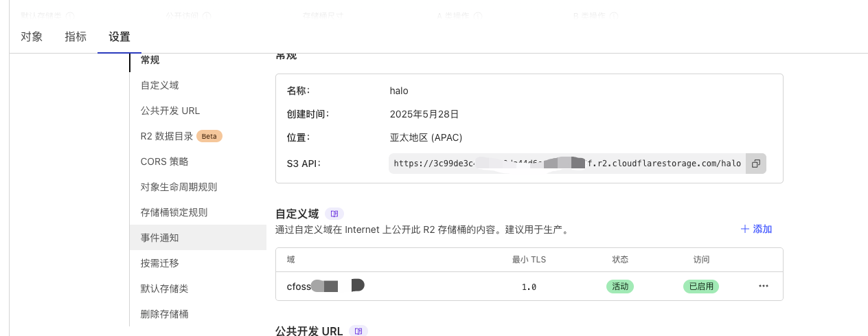Click the 活动 status badge
Screen dimensions: 868x336
point(620,287)
